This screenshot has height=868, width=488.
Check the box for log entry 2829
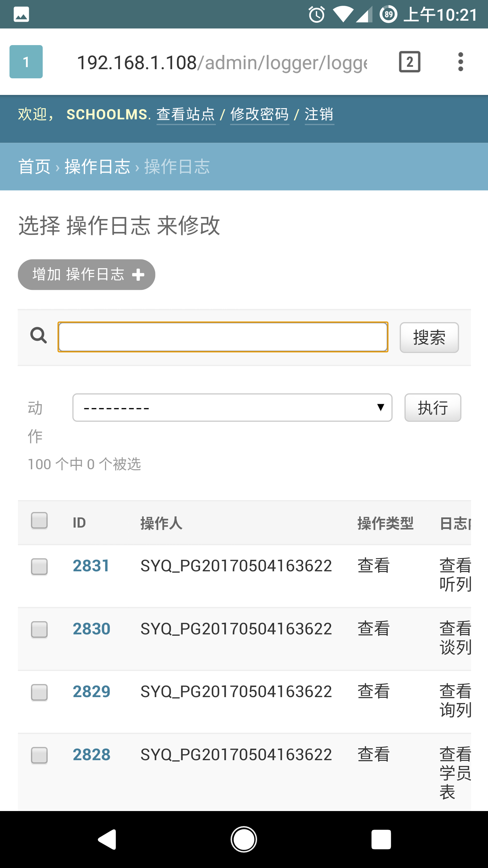[x=39, y=692]
